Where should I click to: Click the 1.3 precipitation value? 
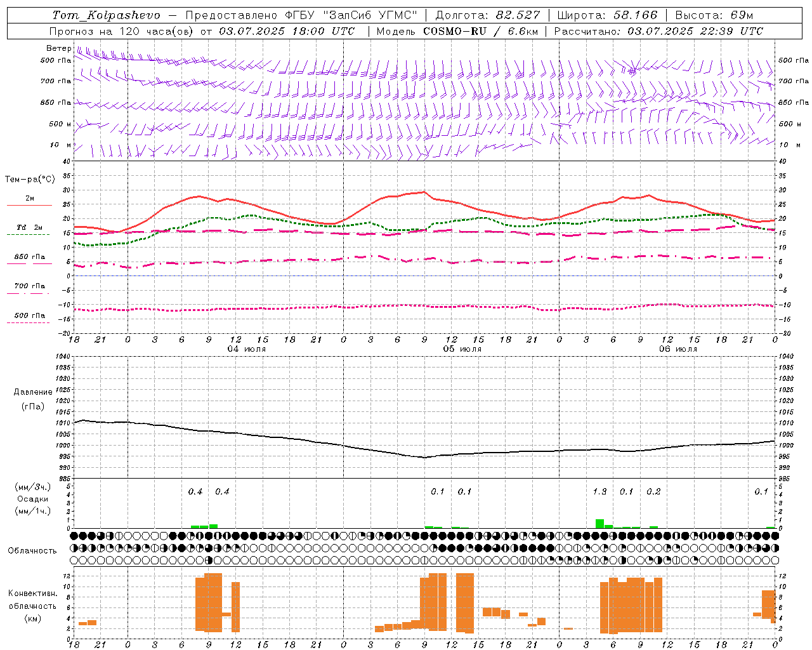(599, 492)
